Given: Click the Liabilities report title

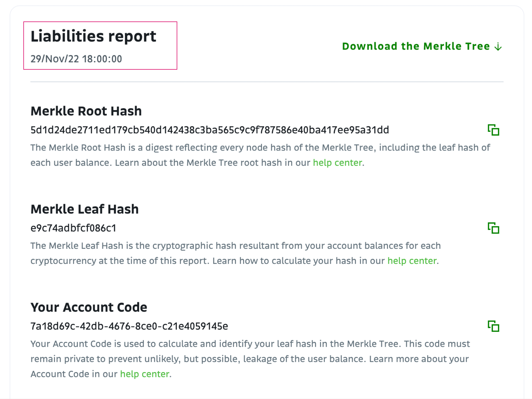Looking at the screenshot, I should tap(93, 36).
